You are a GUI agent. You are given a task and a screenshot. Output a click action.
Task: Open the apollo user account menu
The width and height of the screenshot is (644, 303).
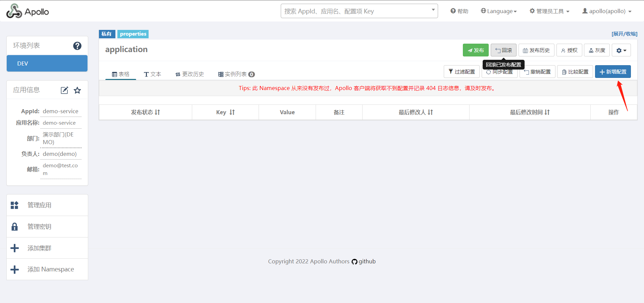607,11
